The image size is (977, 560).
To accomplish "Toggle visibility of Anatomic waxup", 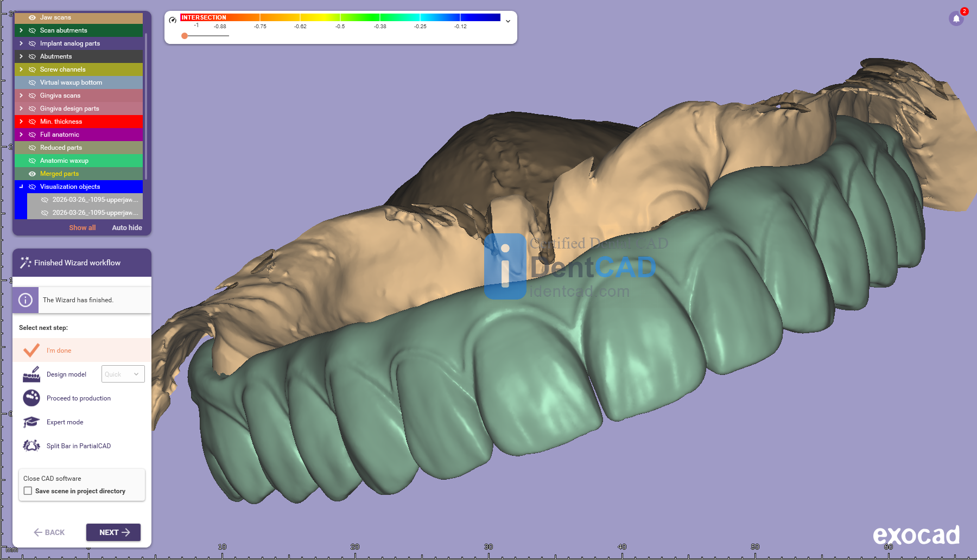I will (32, 161).
